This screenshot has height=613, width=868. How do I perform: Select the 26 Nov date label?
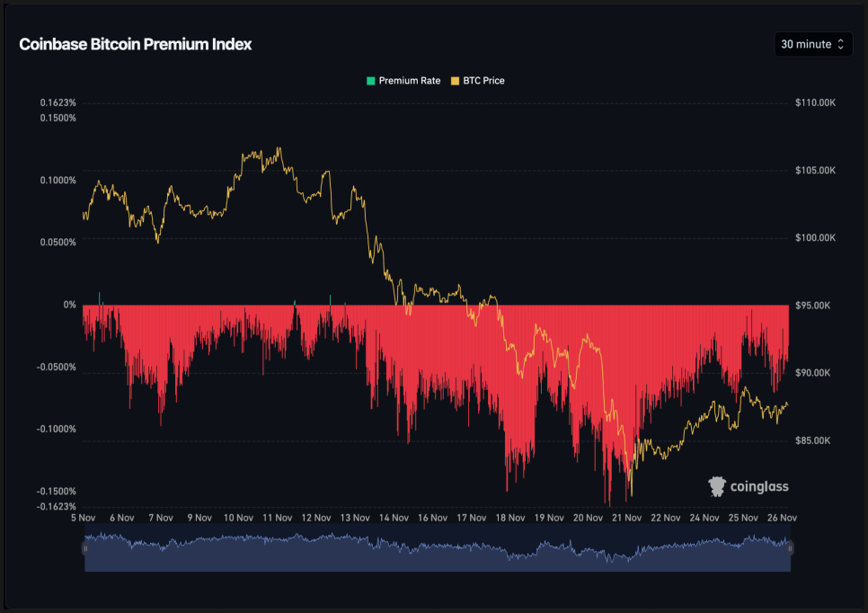coord(782,518)
